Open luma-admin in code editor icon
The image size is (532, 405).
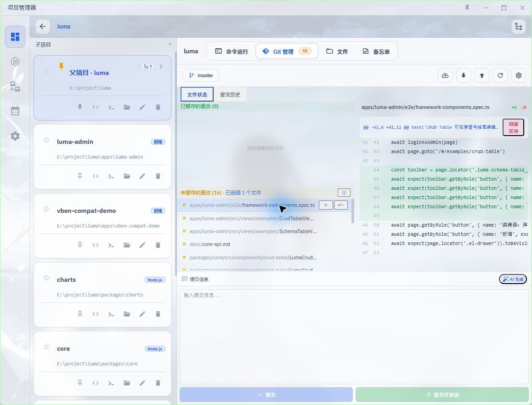pyautogui.click(x=96, y=176)
